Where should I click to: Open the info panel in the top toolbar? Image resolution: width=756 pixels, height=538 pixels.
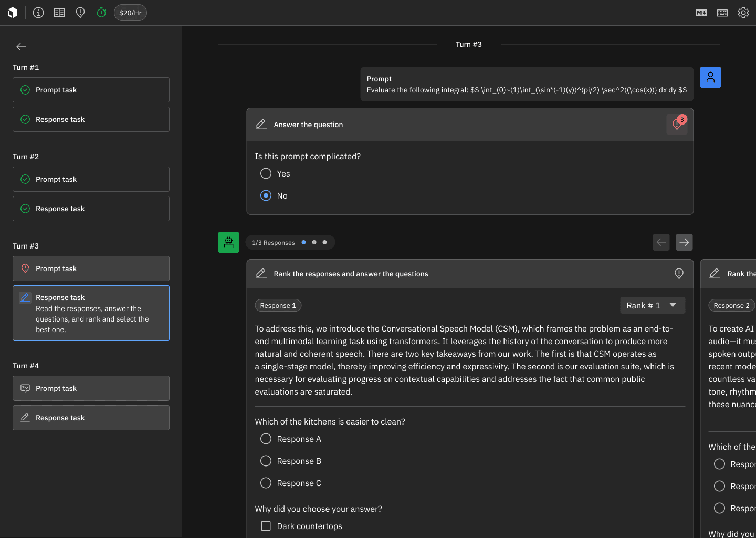point(38,13)
